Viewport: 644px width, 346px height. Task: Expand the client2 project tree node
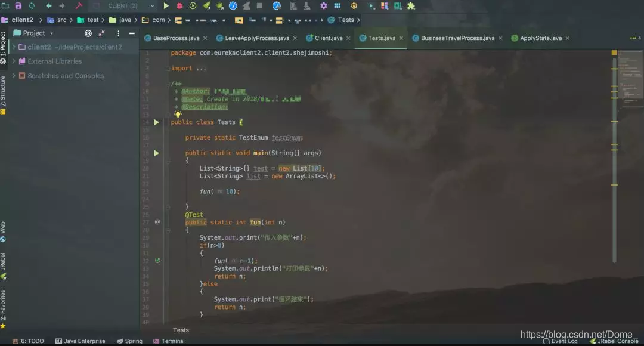point(14,47)
